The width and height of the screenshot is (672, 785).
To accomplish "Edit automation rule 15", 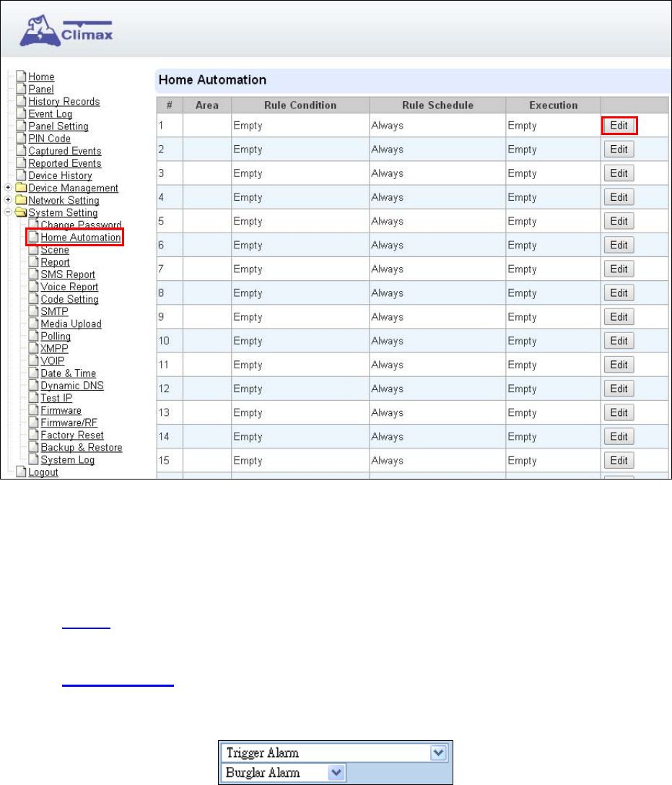I will pyautogui.click(x=619, y=460).
